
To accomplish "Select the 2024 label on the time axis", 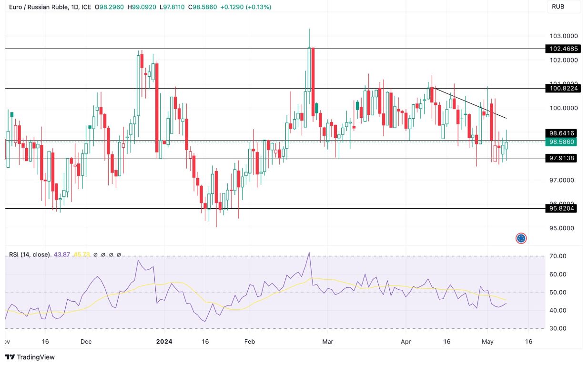I will pyautogui.click(x=164, y=342).
